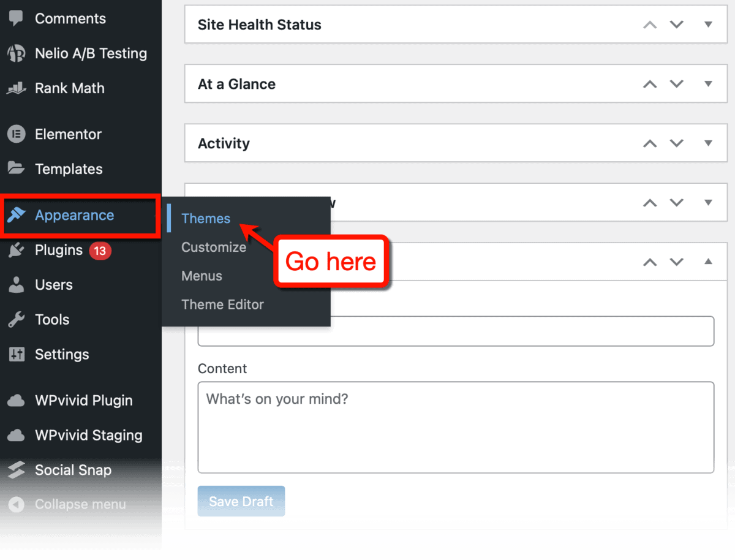
Task: Select the Social Snap icon
Action: [x=17, y=470]
